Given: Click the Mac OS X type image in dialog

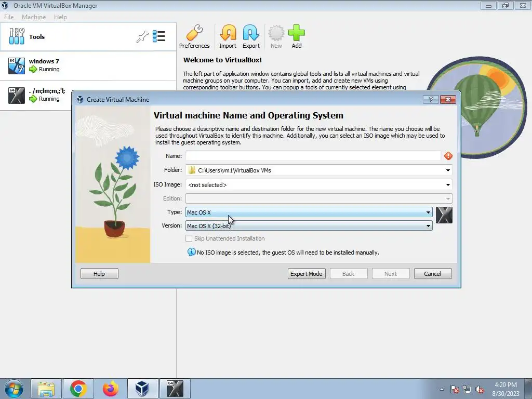Looking at the screenshot, I should tap(444, 215).
